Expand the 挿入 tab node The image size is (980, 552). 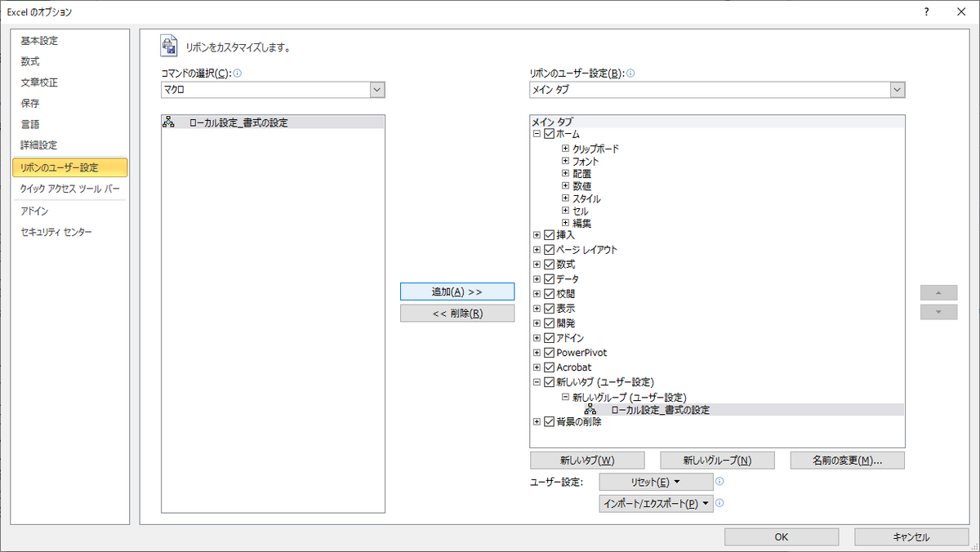[537, 235]
